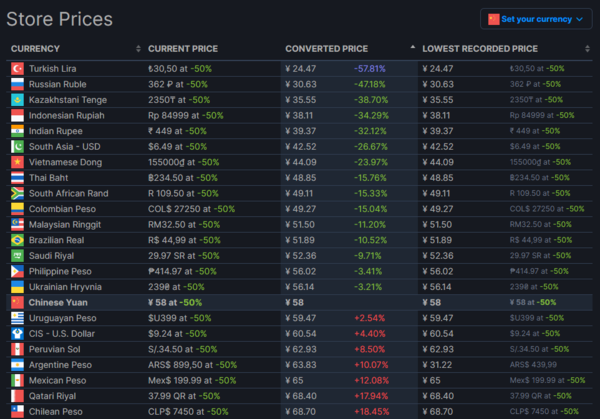Click the Argentine Peso flag icon
600x419 pixels.
coord(17,365)
